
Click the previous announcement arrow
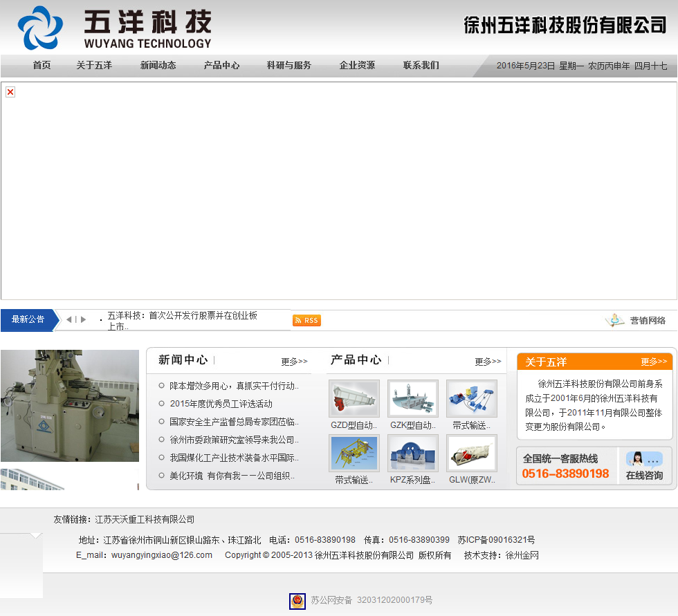68,319
